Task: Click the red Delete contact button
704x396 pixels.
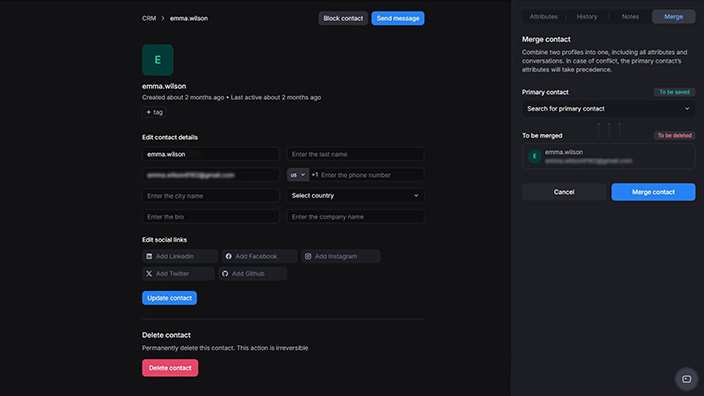Action: [170, 368]
